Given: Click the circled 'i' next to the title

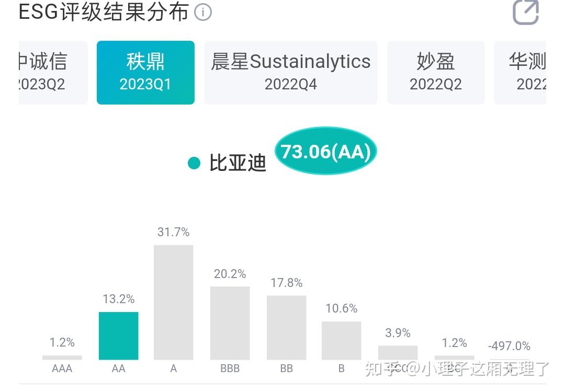Looking at the screenshot, I should pyautogui.click(x=204, y=12).
